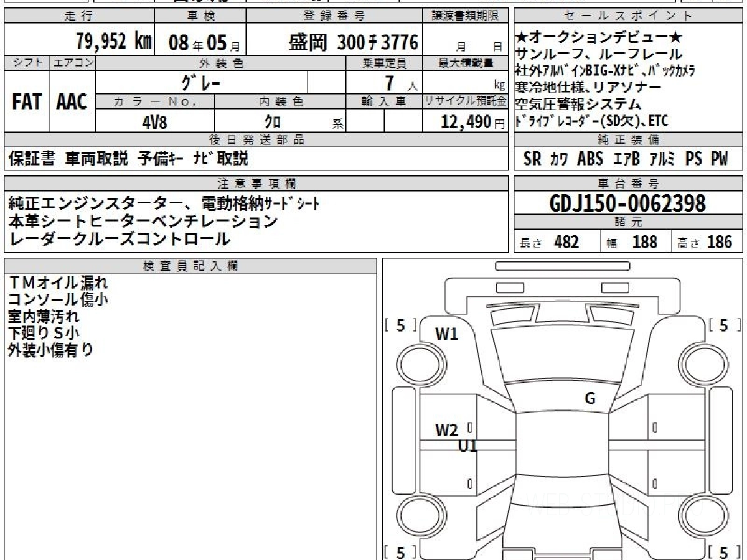Click the 走行 column header
This screenshot has width=747, height=560.
pyautogui.click(x=79, y=16)
